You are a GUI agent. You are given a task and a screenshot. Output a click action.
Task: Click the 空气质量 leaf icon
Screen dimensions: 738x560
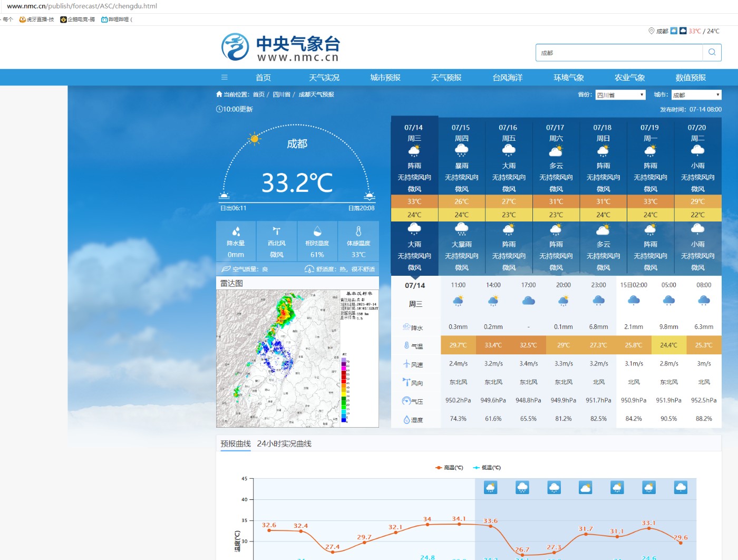226,269
